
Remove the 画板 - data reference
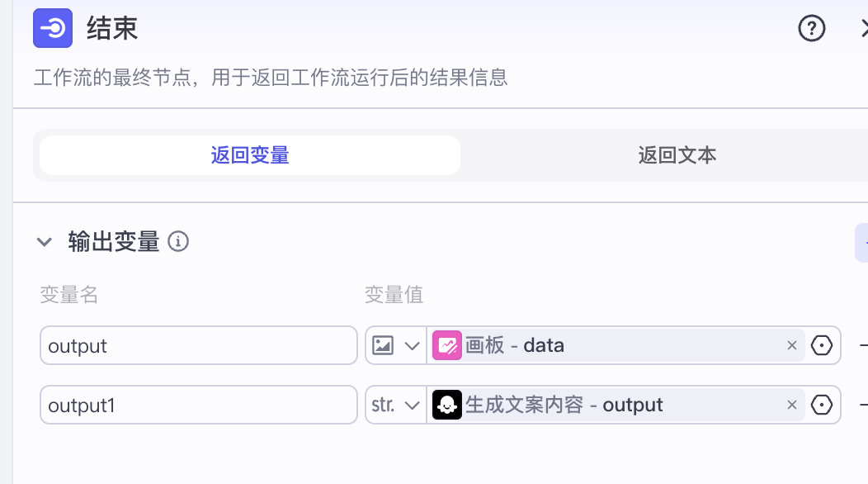pyautogui.click(x=792, y=345)
